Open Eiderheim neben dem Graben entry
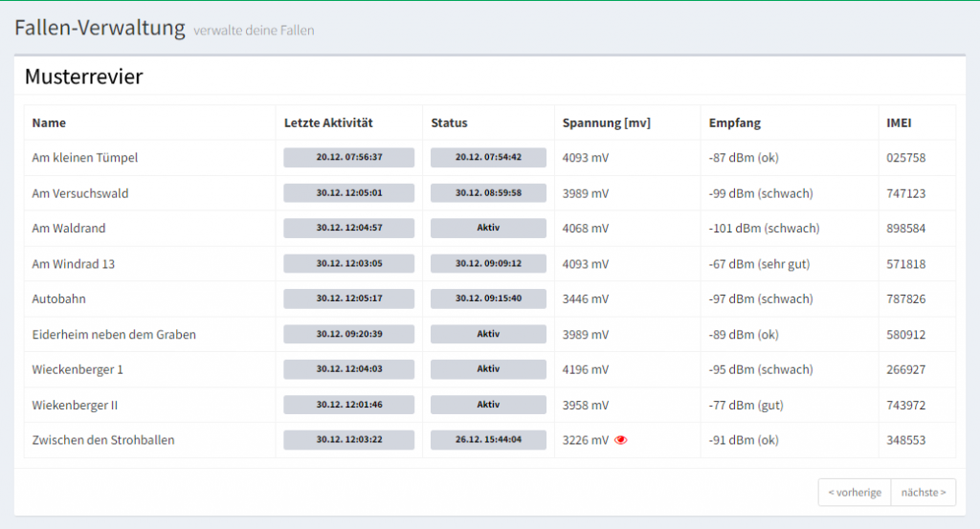The height and width of the screenshot is (529, 980). tap(114, 335)
